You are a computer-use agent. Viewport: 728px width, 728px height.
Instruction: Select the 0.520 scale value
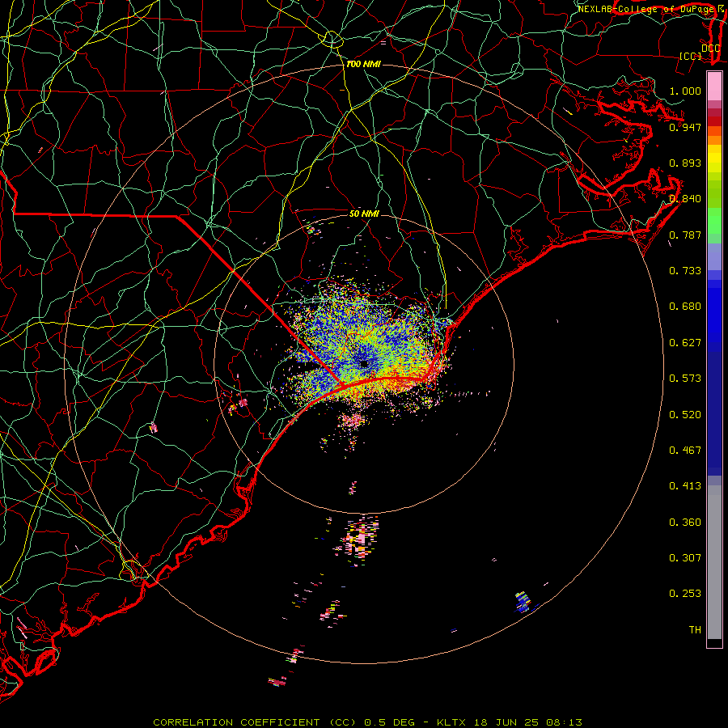[x=685, y=415]
